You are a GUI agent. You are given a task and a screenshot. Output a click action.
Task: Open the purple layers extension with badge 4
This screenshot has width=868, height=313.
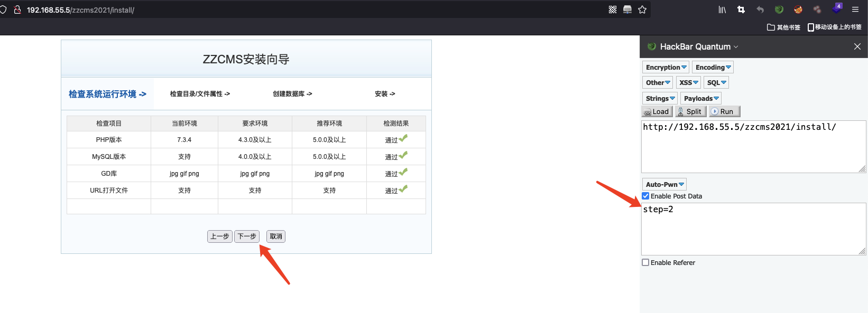(x=837, y=8)
